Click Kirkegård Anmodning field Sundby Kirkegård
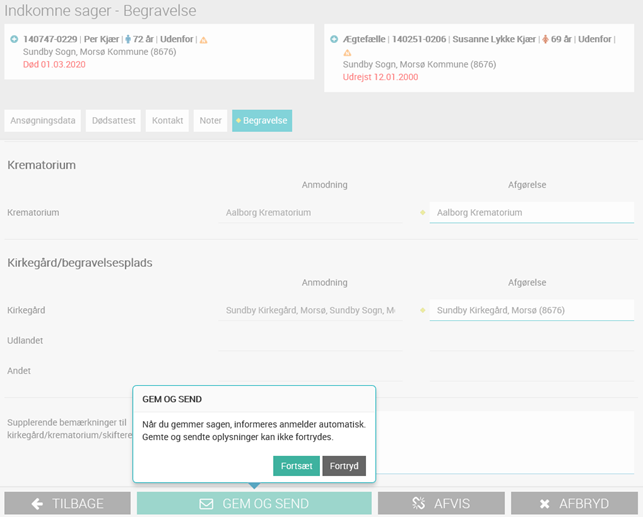 click(x=310, y=310)
